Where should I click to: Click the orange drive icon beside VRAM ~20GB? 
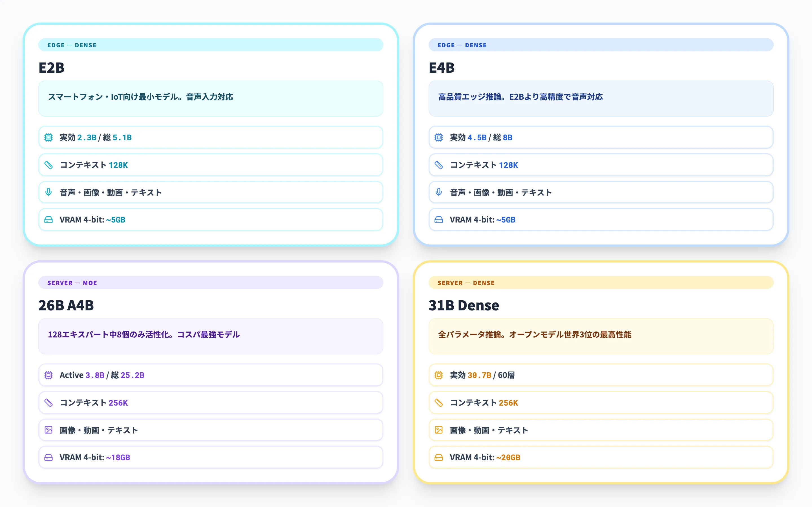point(438,457)
